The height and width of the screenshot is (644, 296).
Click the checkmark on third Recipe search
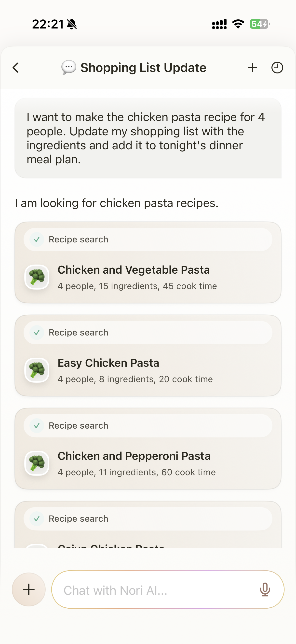tap(37, 425)
